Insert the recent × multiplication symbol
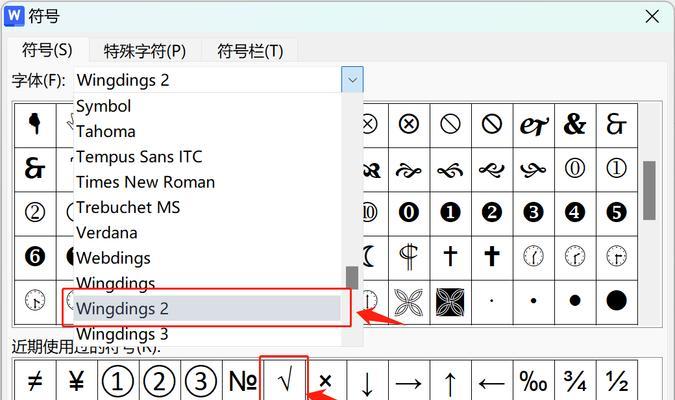Viewport: 675px width, 400px height. [325, 381]
